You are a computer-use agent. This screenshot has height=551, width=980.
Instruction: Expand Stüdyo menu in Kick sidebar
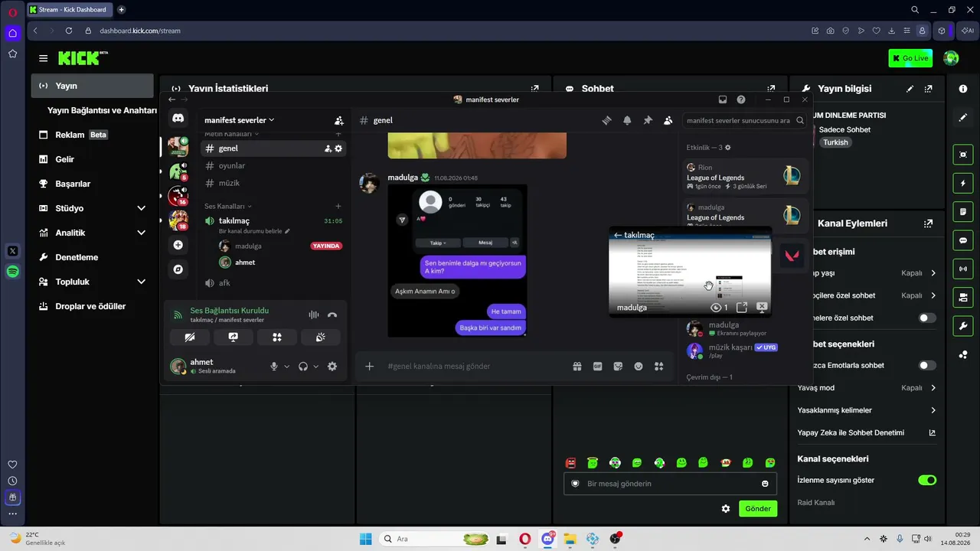tap(141, 208)
